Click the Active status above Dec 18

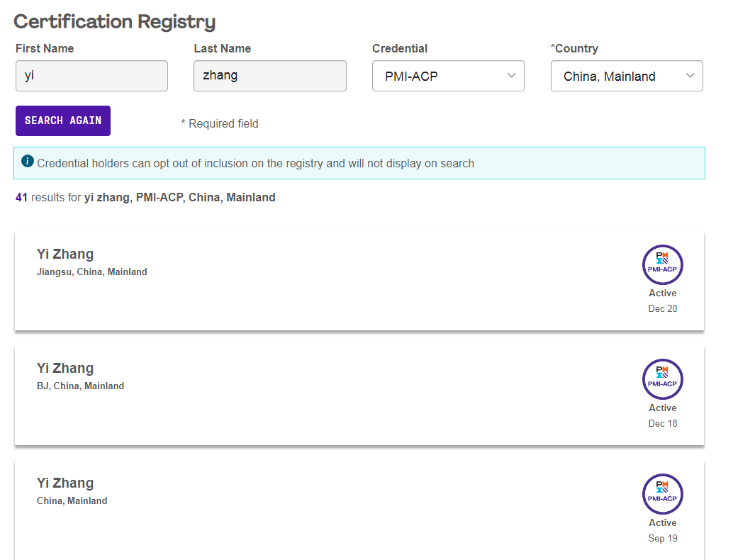662,408
